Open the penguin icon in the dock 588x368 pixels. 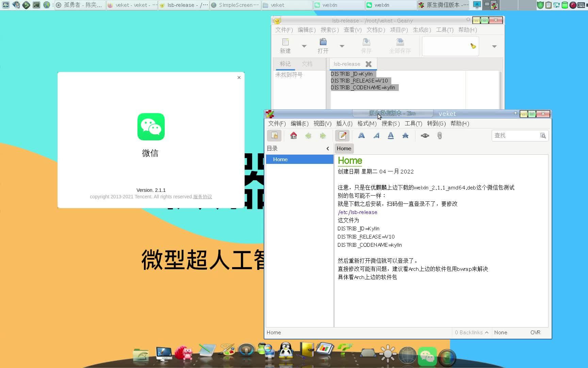[286, 351]
